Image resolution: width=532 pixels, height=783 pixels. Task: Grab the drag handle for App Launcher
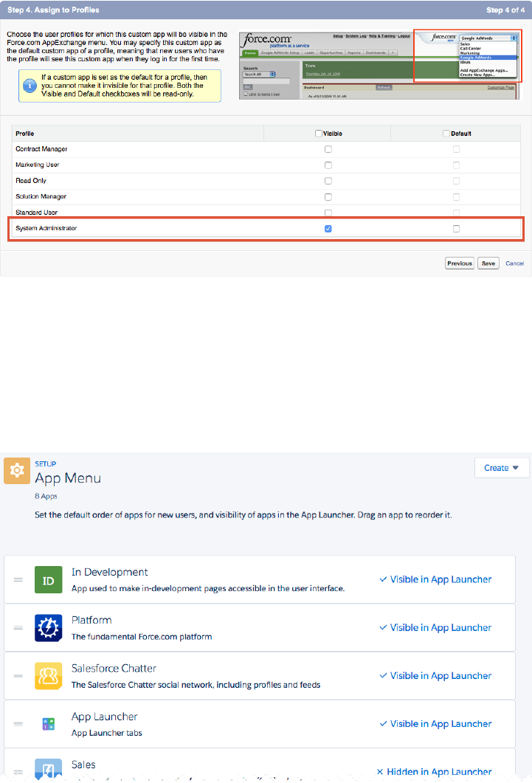tap(18, 723)
